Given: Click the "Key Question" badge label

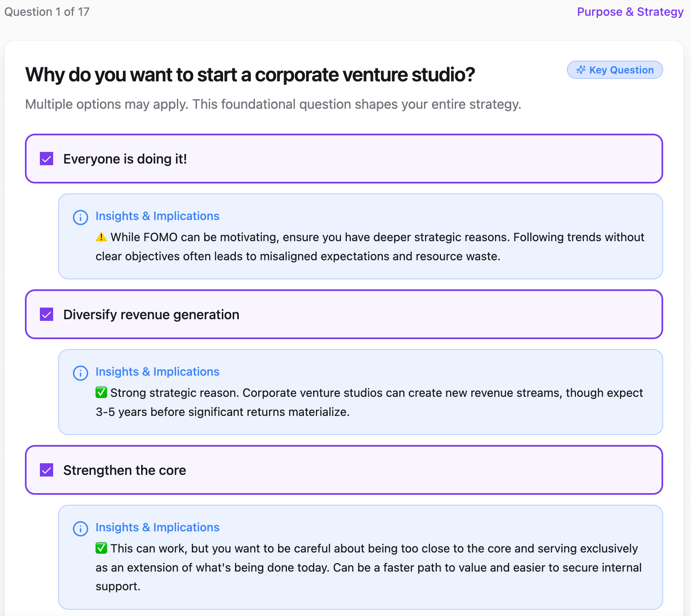Looking at the screenshot, I should click(x=621, y=70).
